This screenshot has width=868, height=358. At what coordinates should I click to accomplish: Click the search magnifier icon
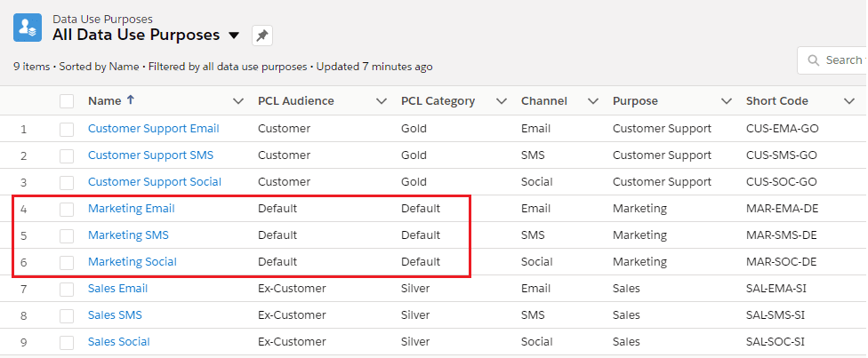coord(813,60)
